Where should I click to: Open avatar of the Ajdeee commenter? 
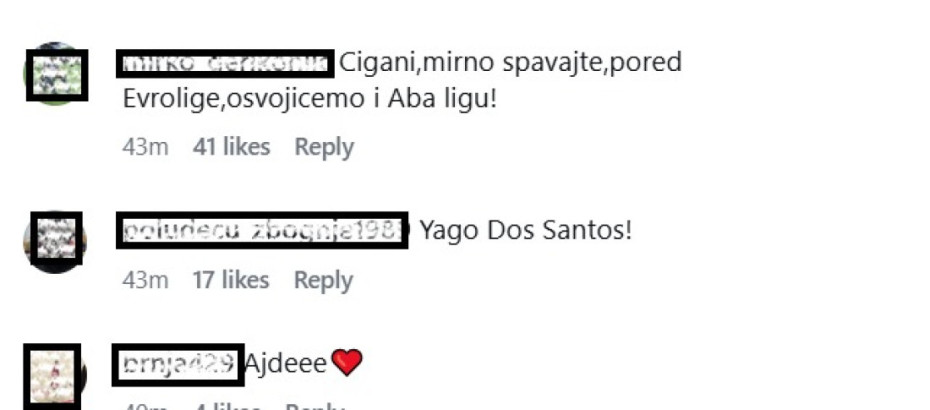(x=53, y=376)
